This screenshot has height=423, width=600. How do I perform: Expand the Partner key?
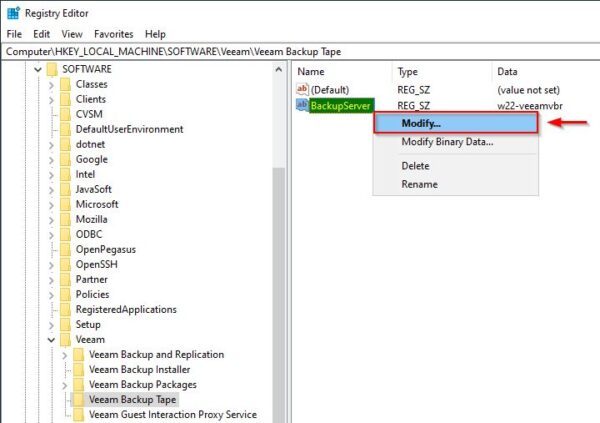(51, 280)
